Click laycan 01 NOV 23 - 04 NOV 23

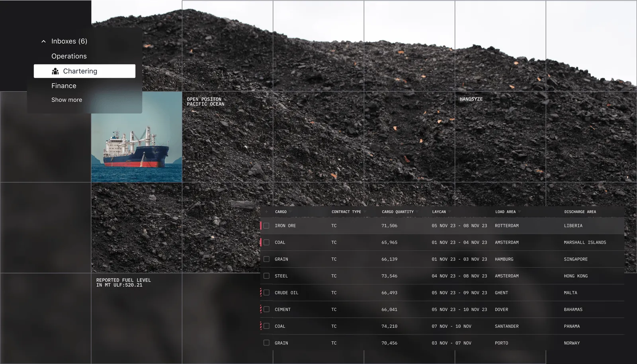459,242
